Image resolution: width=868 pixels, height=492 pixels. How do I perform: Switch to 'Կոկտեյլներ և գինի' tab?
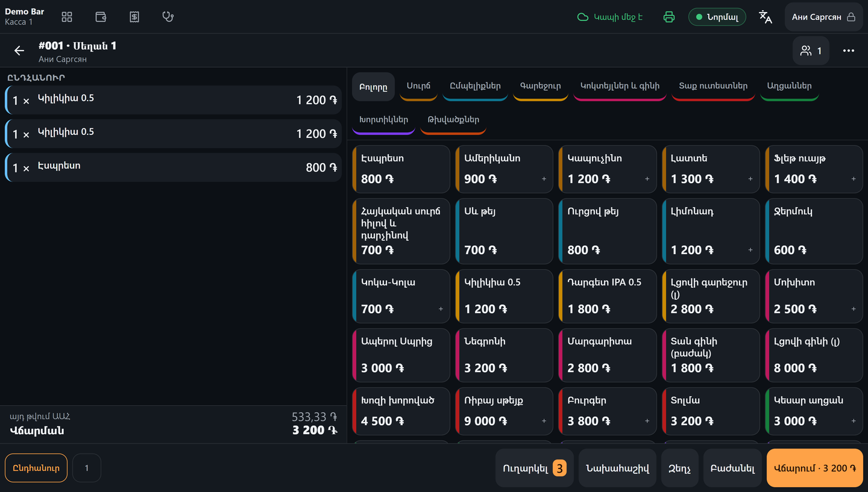[620, 86]
